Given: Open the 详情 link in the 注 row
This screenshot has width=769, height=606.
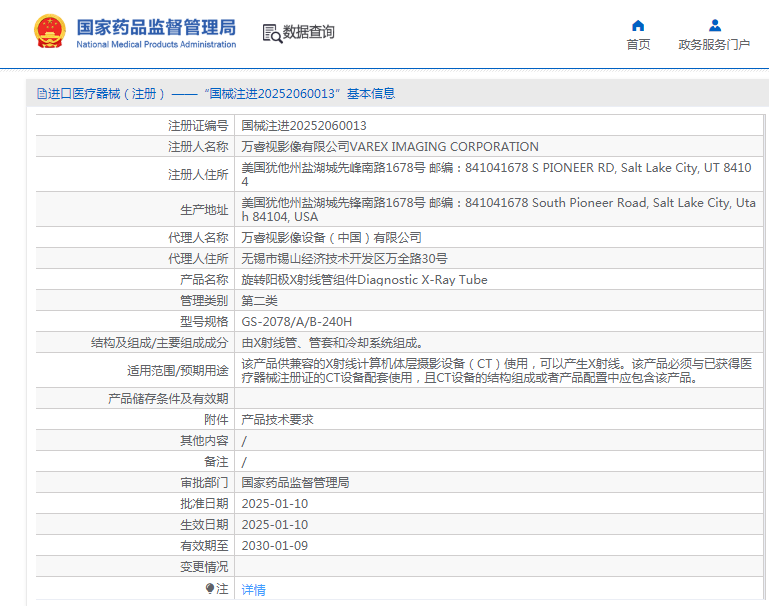Looking at the screenshot, I should tap(254, 590).
